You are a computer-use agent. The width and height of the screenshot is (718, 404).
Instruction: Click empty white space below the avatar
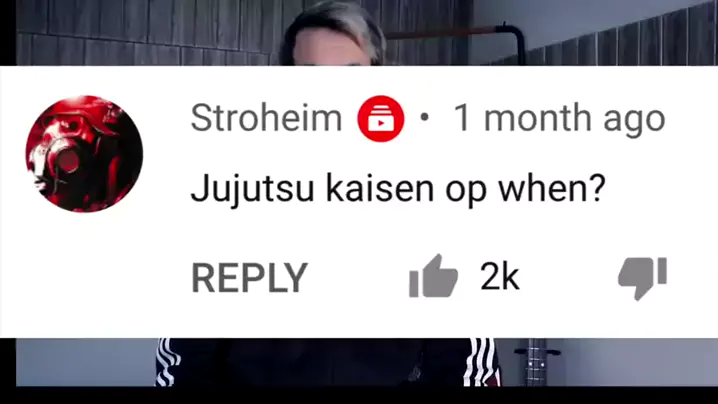coord(84,275)
